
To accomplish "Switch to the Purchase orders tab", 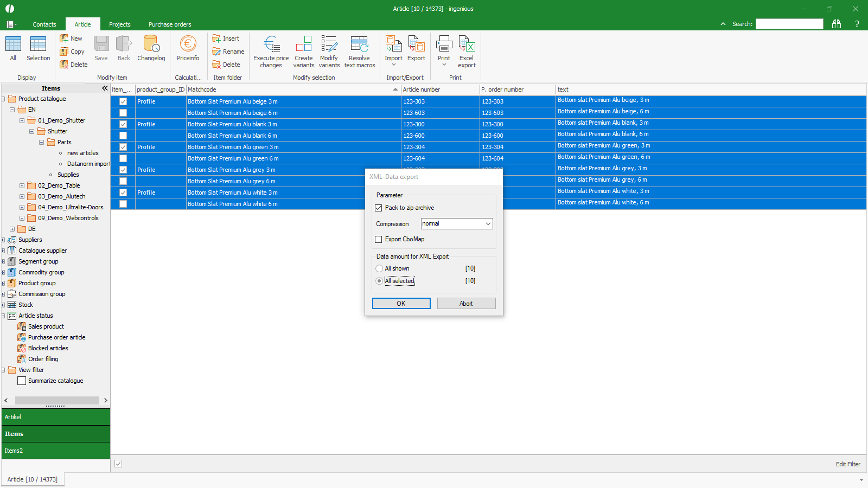I will [170, 24].
